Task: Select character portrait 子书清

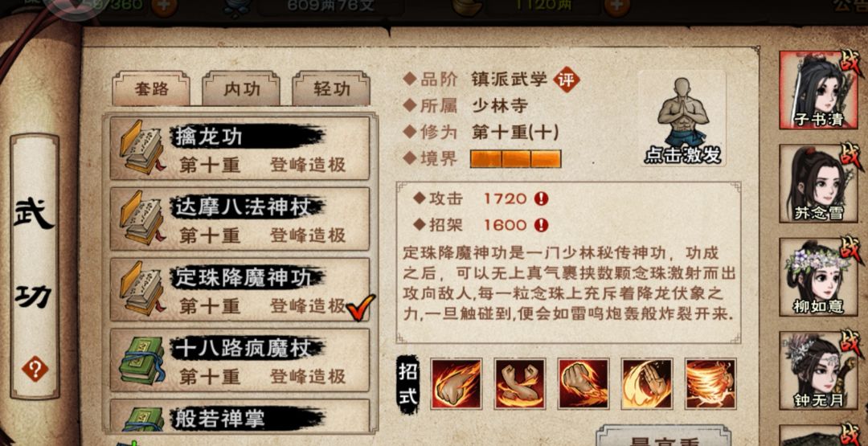Action: [x=818, y=90]
